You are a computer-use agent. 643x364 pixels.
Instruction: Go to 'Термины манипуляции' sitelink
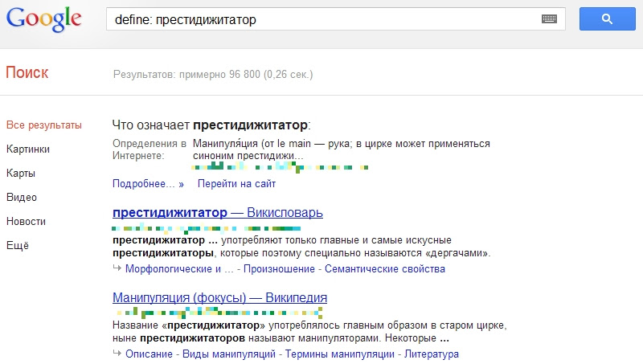tap(340, 354)
